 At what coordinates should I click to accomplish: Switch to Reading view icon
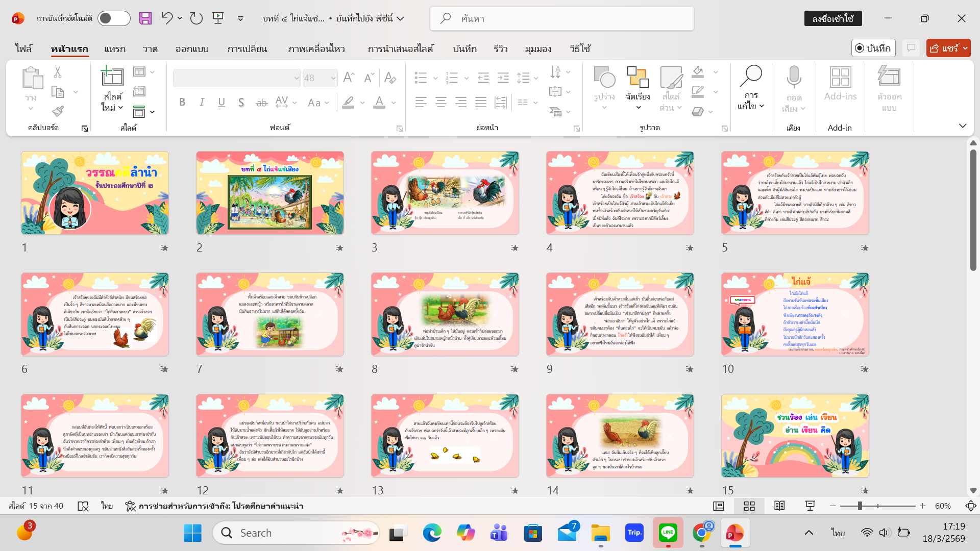[x=779, y=506]
